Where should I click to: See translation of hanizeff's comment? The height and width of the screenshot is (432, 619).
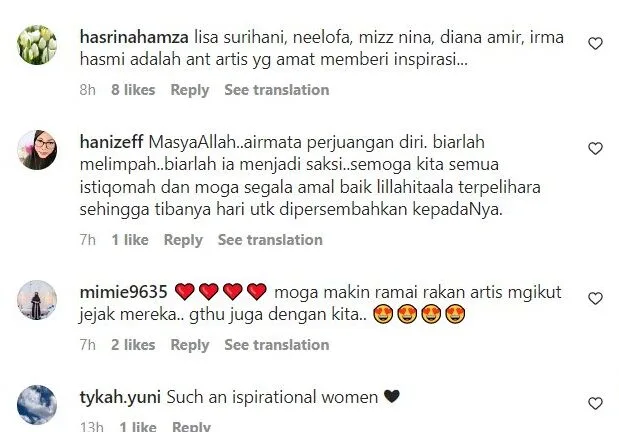pos(270,240)
